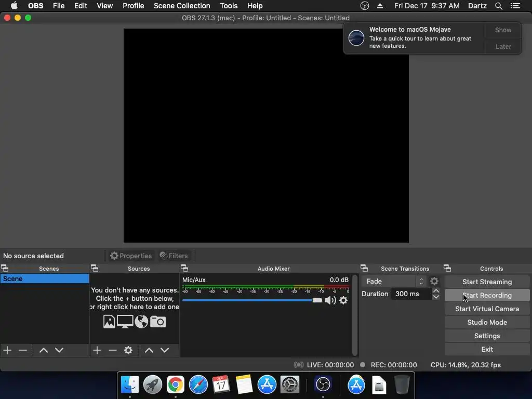Pop out the Audio Mixer dock icon
This screenshot has height=399, width=532.
184,269
